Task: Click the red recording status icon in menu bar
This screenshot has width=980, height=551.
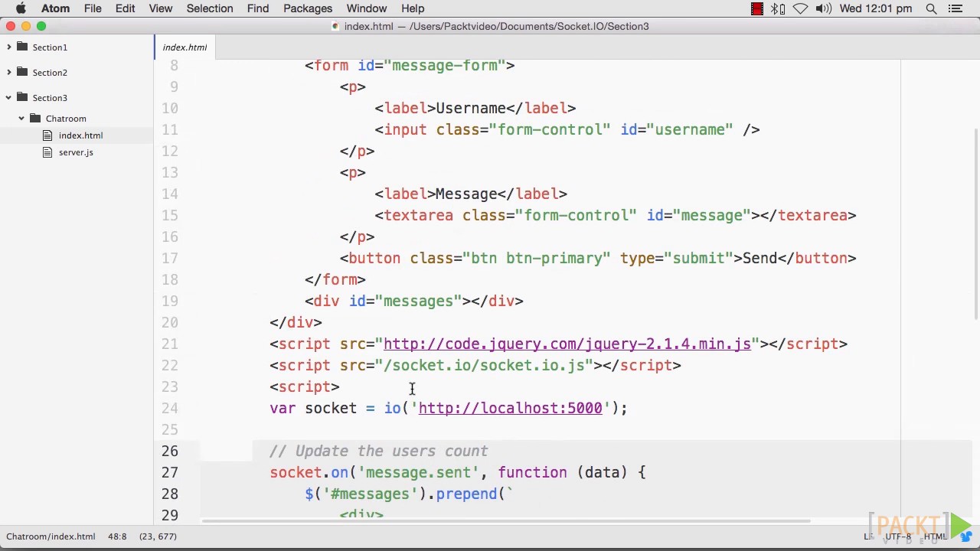Action: tap(757, 8)
